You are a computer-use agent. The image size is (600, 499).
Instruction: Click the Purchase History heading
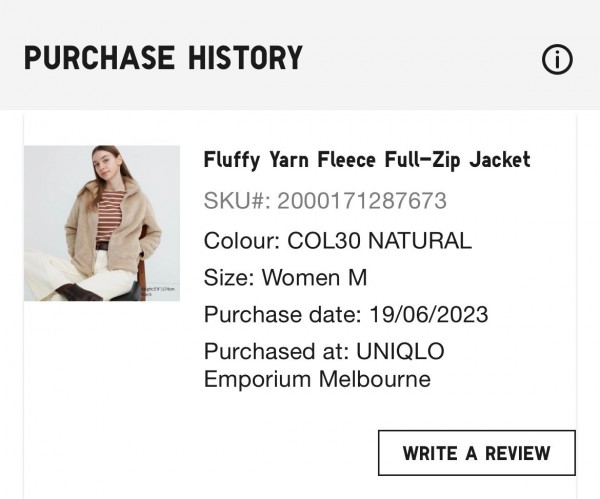point(163,58)
